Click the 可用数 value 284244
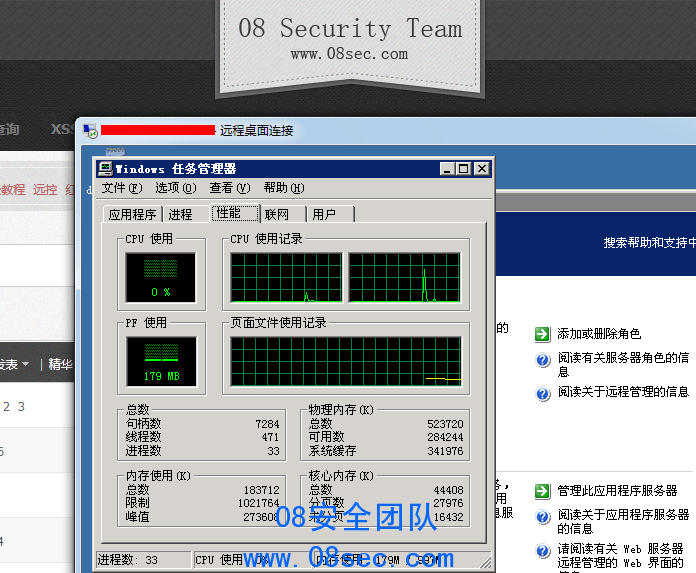 (x=445, y=437)
